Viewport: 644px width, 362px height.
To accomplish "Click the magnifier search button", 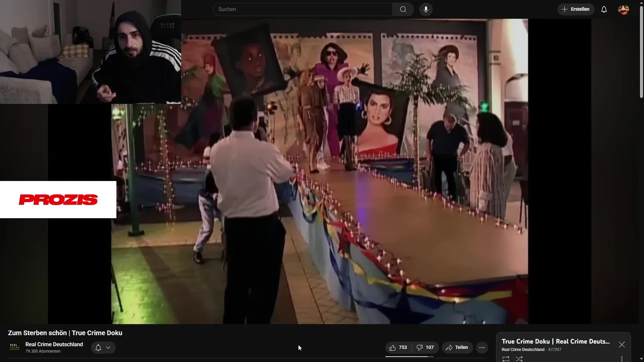I will click(403, 9).
